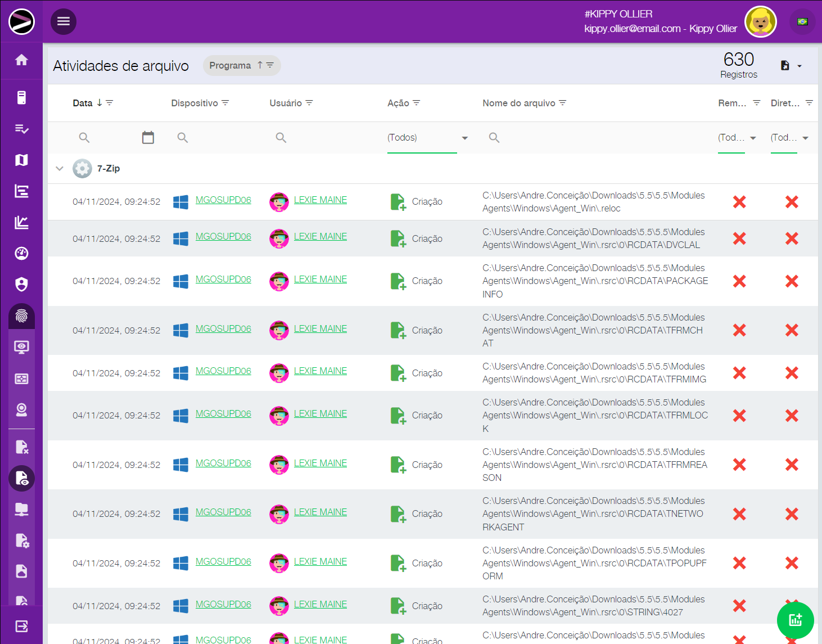
Task: Open the first MGOSUPD06 device link
Action: [x=223, y=200]
